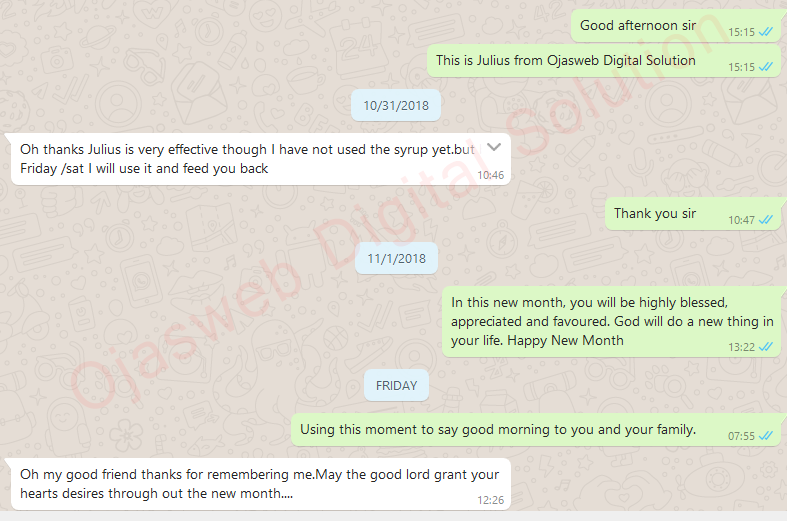Screen dimensions: 787x521
Task: Select the received syrup feedback message
Action: 259,159
